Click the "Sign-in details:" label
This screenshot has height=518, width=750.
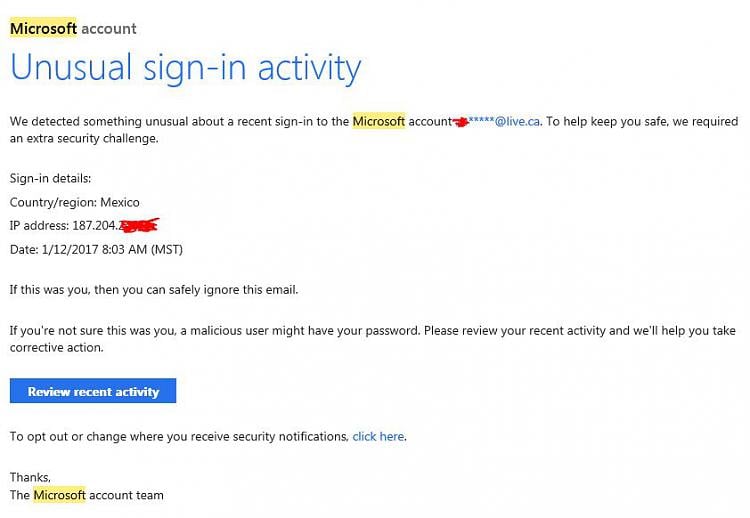tap(50, 178)
